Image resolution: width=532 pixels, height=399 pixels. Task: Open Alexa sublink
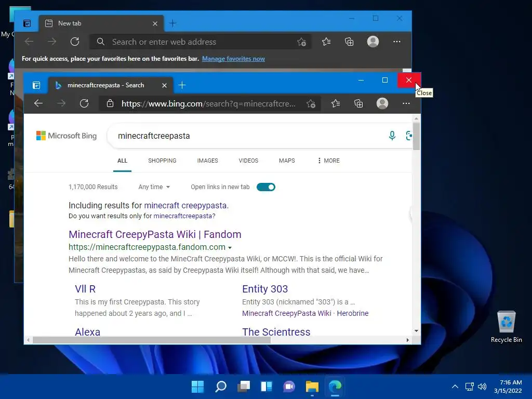click(87, 332)
